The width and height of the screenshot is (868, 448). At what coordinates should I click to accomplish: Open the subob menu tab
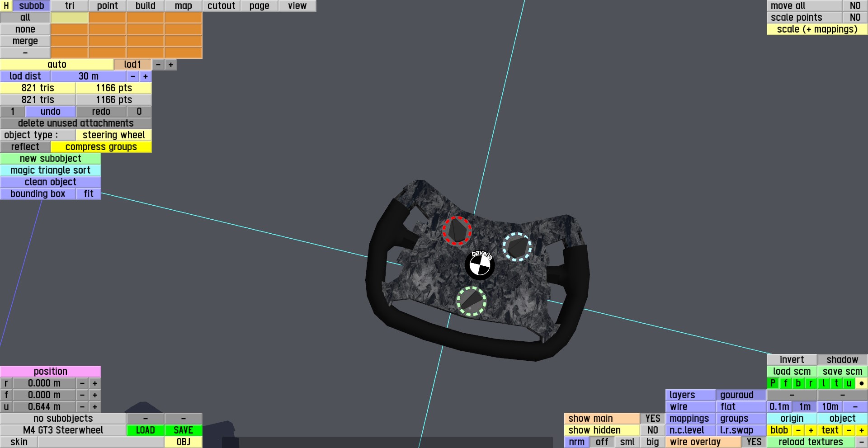tap(32, 6)
